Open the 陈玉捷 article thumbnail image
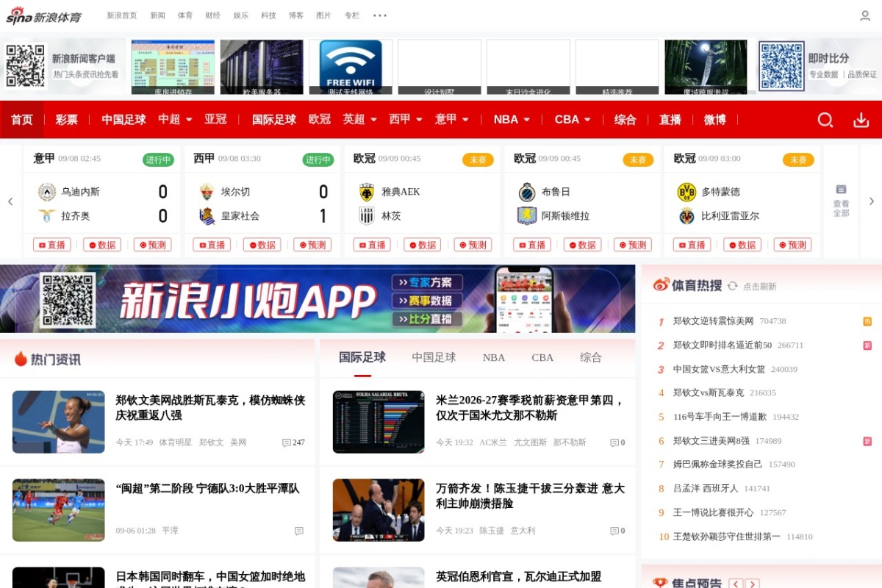The image size is (882, 588). 379,510
